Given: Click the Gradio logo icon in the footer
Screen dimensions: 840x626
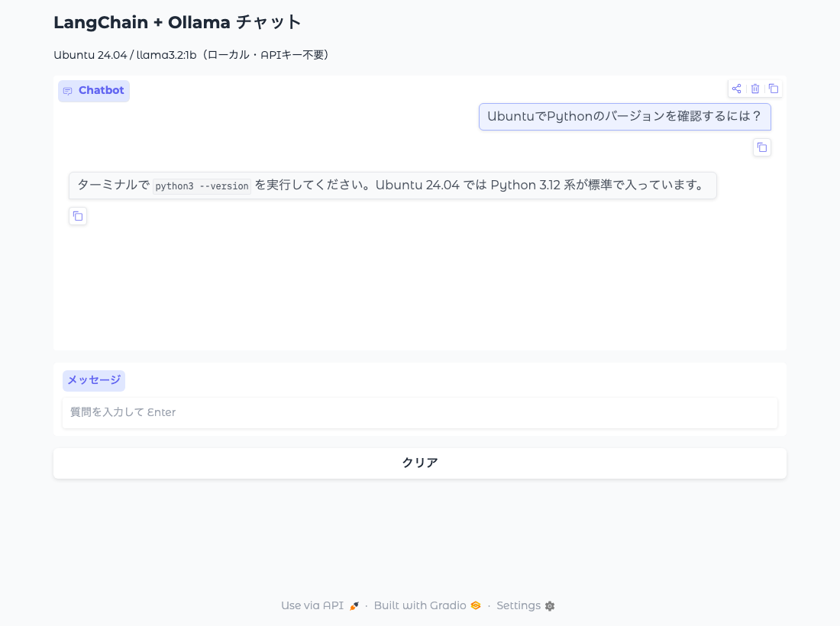Looking at the screenshot, I should pyautogui.click(x=476, y=605).
